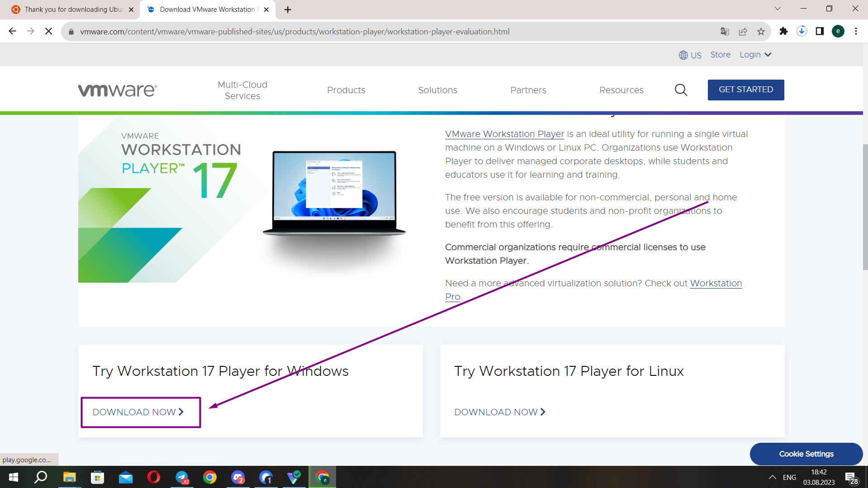Open the site search magnifier

click(681, 90)
